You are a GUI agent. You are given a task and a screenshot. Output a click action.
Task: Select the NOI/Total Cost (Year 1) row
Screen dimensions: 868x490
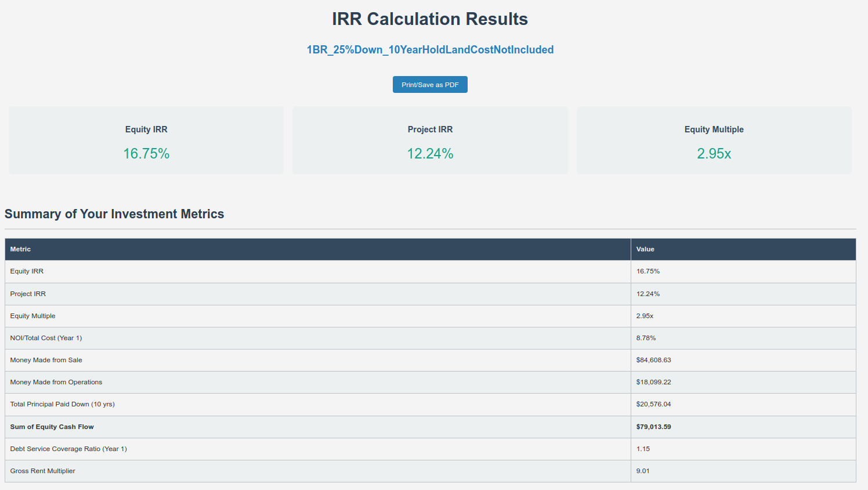pyautogui.click(x=431, y=338)
